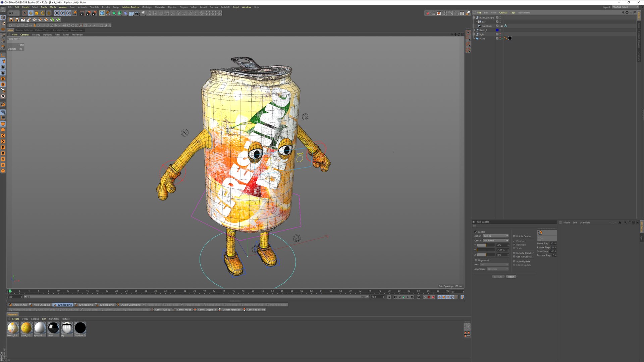Click the Execute button in Axis Center
Image resolution: width=644 pixels, height=362 pixels.
(498, 277)
